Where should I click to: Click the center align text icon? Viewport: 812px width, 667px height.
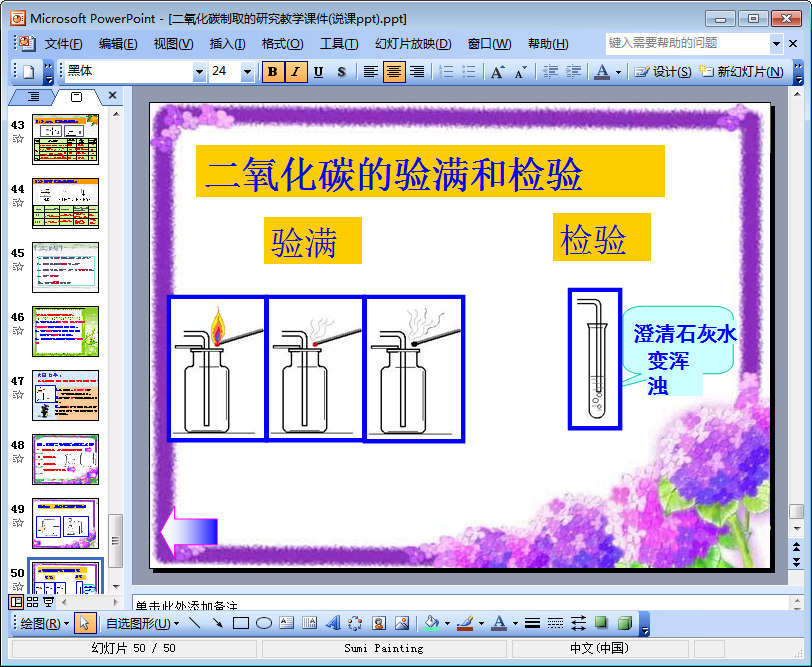point(394,72)
